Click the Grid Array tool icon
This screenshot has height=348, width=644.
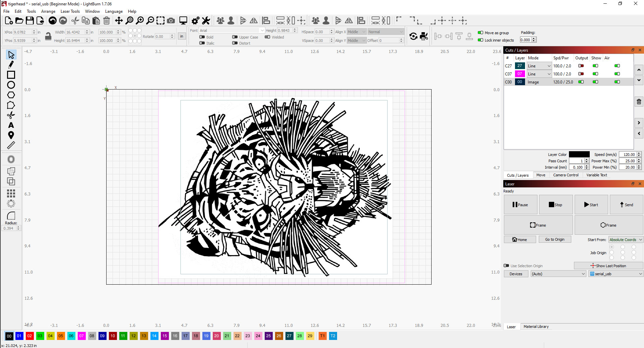coord(11,193)
